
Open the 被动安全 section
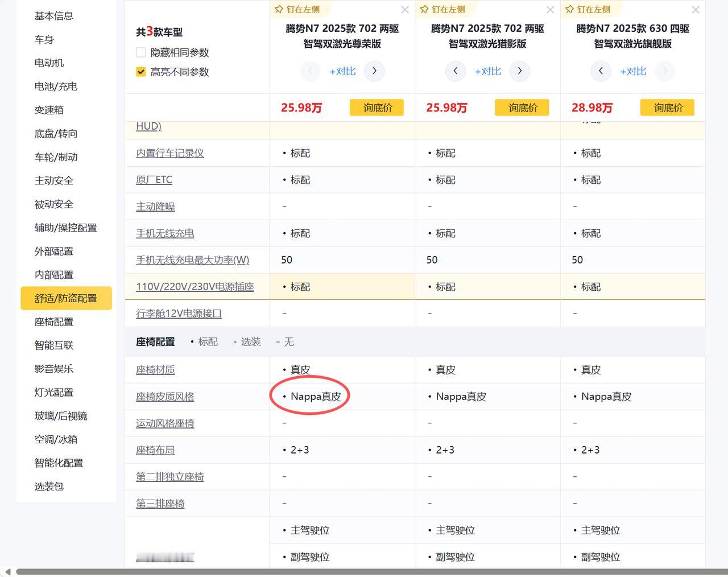pyautogui.click(x=54, y=204)
